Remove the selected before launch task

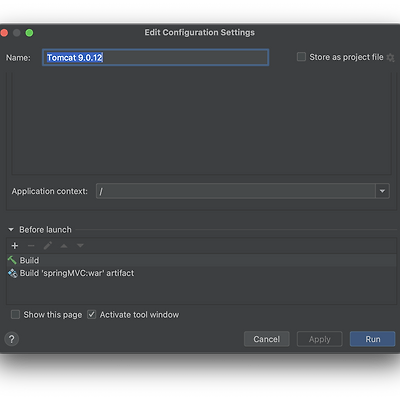pos(31,246)
